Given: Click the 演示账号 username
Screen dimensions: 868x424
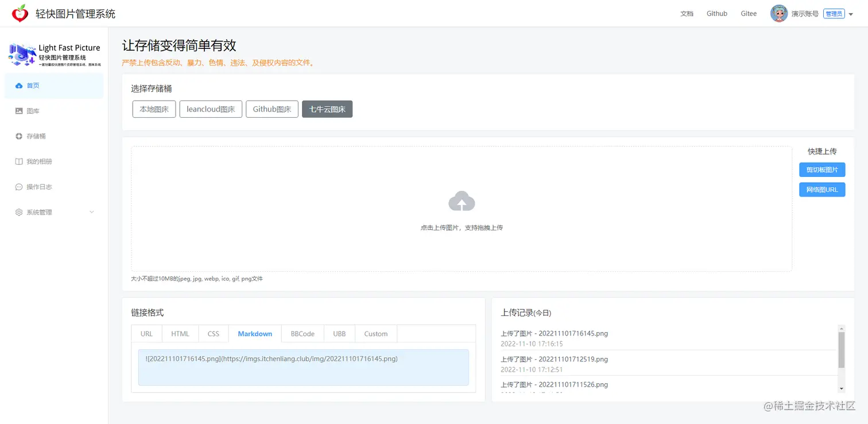Looking at the screenshot, I should [x=805, y=14].
